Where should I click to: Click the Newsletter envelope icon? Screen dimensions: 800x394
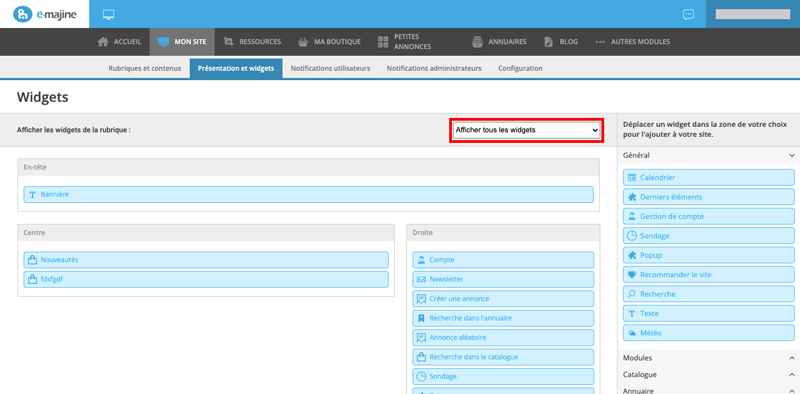point(421,279)
